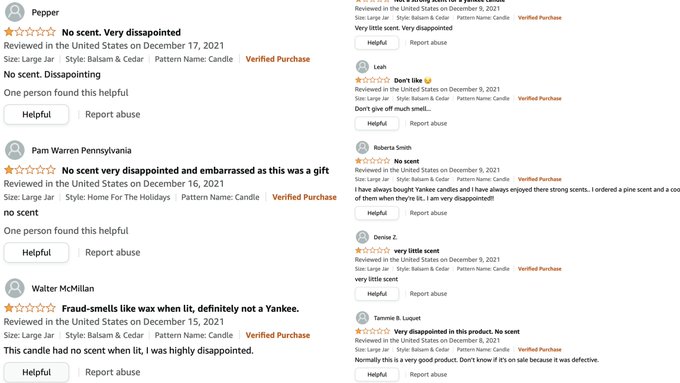Open 'Fraud-smells like wax when lit' review title
Viewport: 680px width, 383px height.
[x=180, y=308]
